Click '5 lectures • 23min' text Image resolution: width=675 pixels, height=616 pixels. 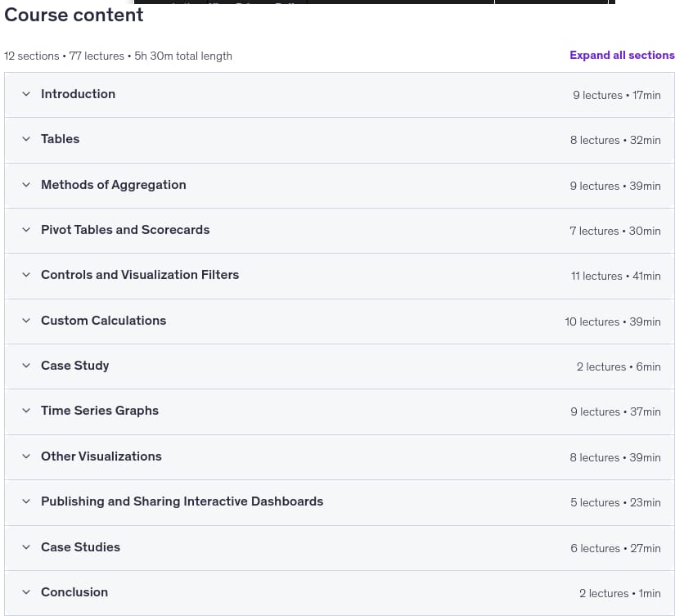pos(615,503)
